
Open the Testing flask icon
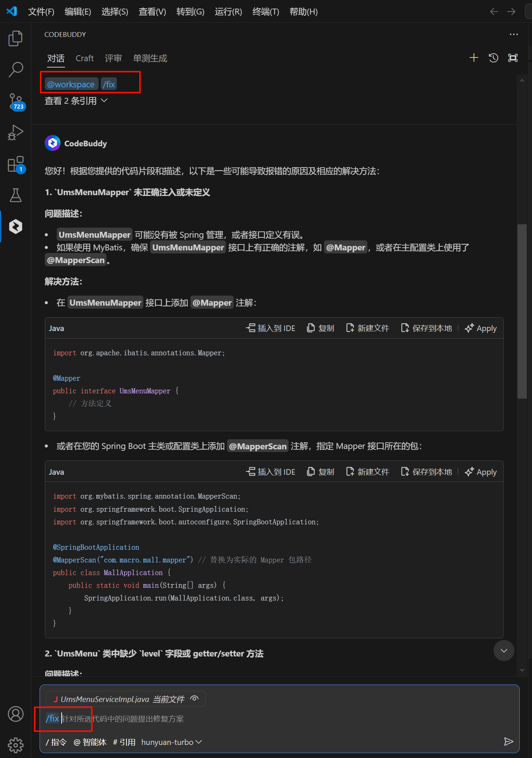tap(15, 195)
